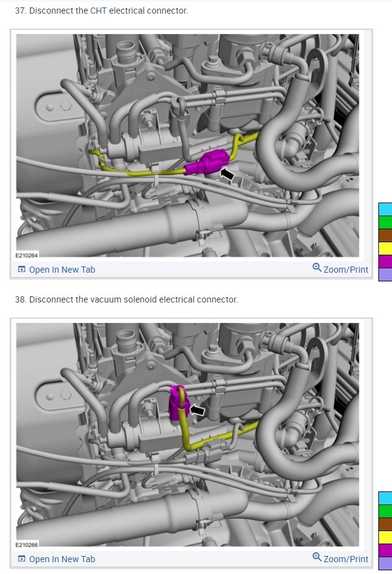The width and height of the screenshot is (392, 574).
Task: Select the lavender swatch beside step 37 image
Action: 385,274
